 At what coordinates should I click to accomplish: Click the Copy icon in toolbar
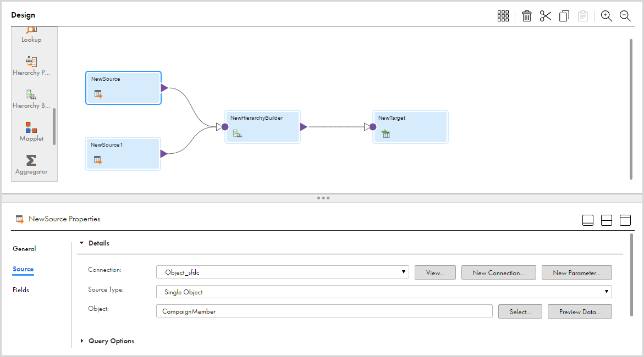564,16
